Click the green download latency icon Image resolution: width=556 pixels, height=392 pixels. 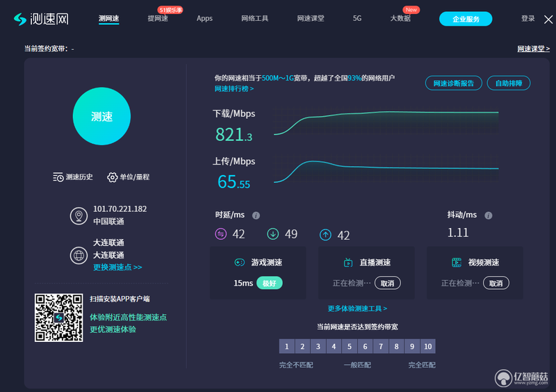pos(272,234)
